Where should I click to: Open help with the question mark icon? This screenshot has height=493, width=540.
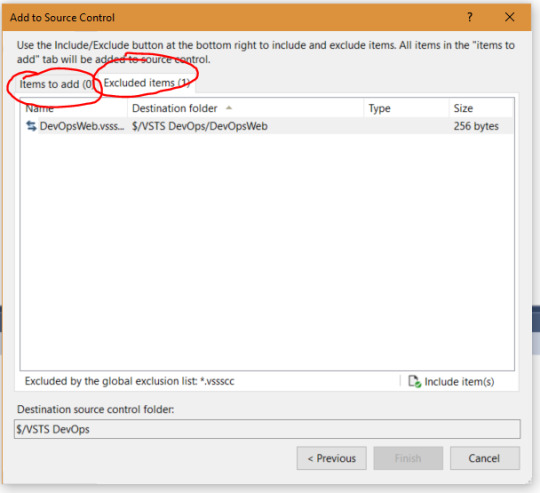[470, 17]
